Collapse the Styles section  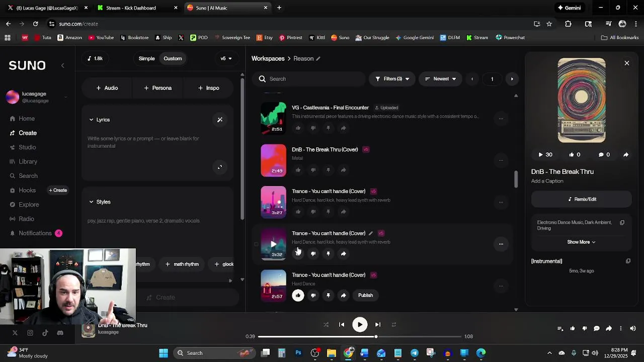click(91, 202)
